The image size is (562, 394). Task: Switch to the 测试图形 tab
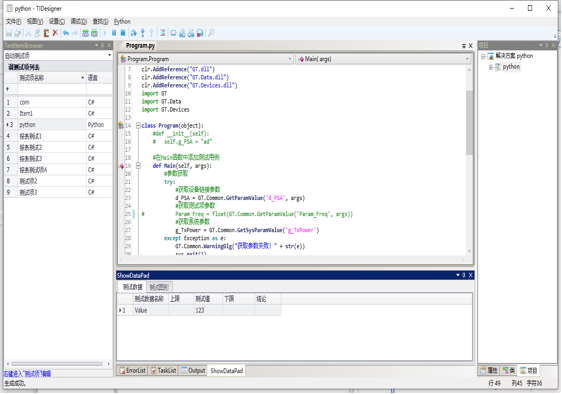(x=159, y=287)
